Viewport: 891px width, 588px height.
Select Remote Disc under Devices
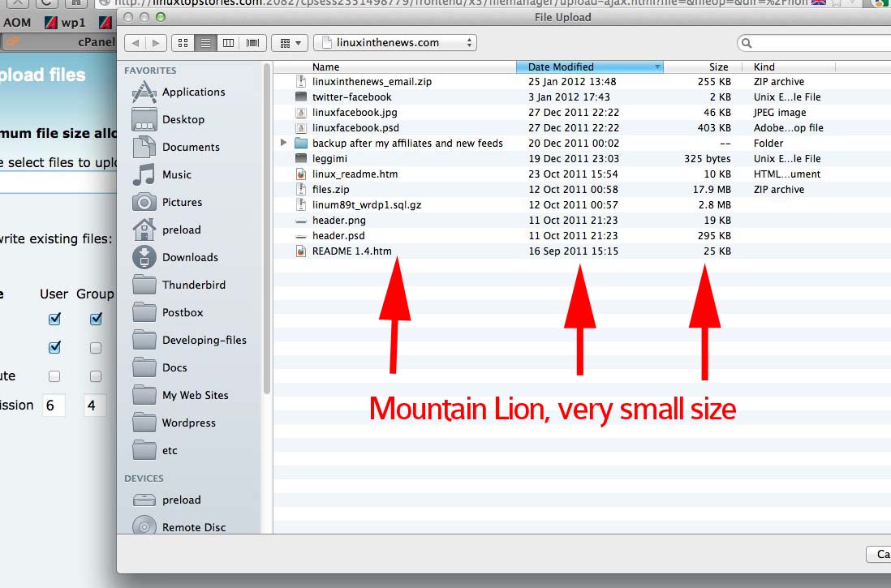point(179,527)
